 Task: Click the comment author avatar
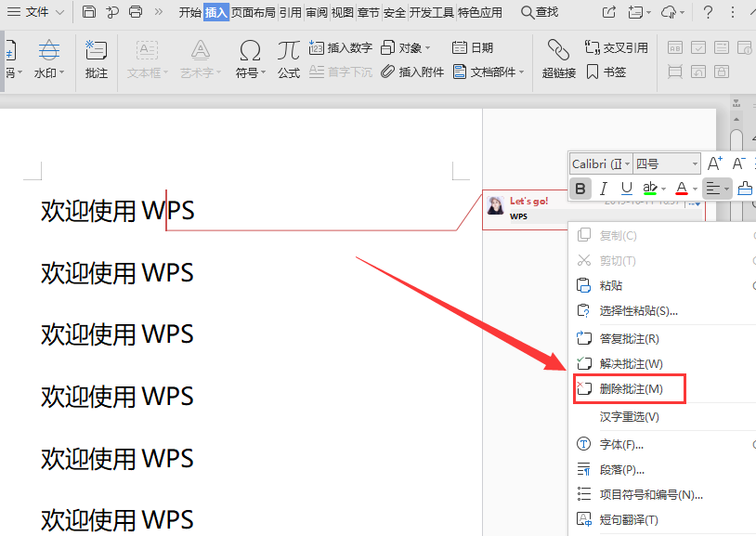[x=495, y=206]
